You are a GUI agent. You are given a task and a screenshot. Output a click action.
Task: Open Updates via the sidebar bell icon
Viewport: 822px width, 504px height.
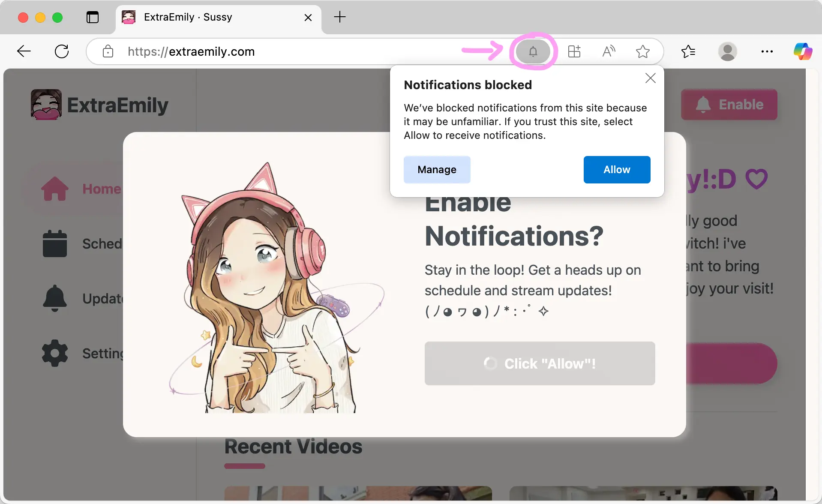54,298
